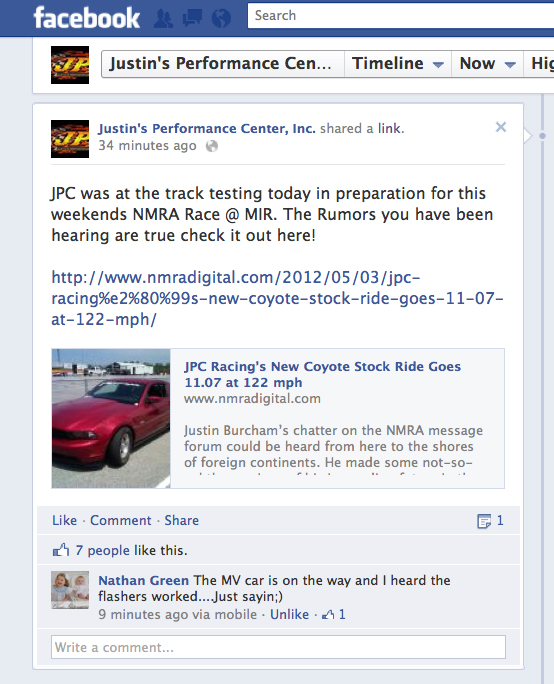This screenshot has width=554, height=684.
Task: Click the red Mustang thumbnail
Action: tap(111, 418)
